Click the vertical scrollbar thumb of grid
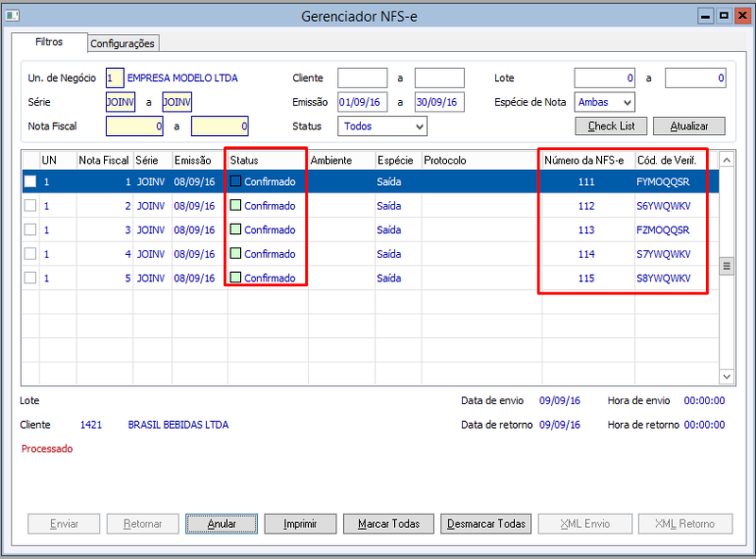Viewport: 756px width, 559px height. pyautogui.click(x=727, y=266)
